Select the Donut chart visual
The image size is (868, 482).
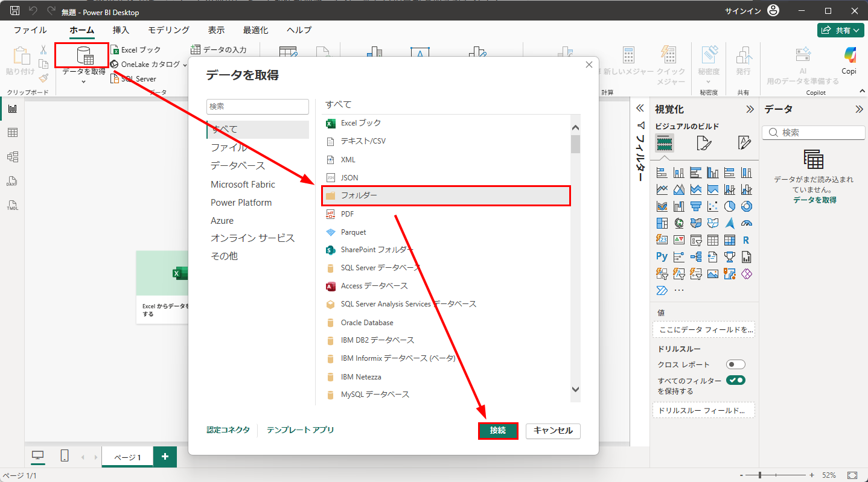747,206
